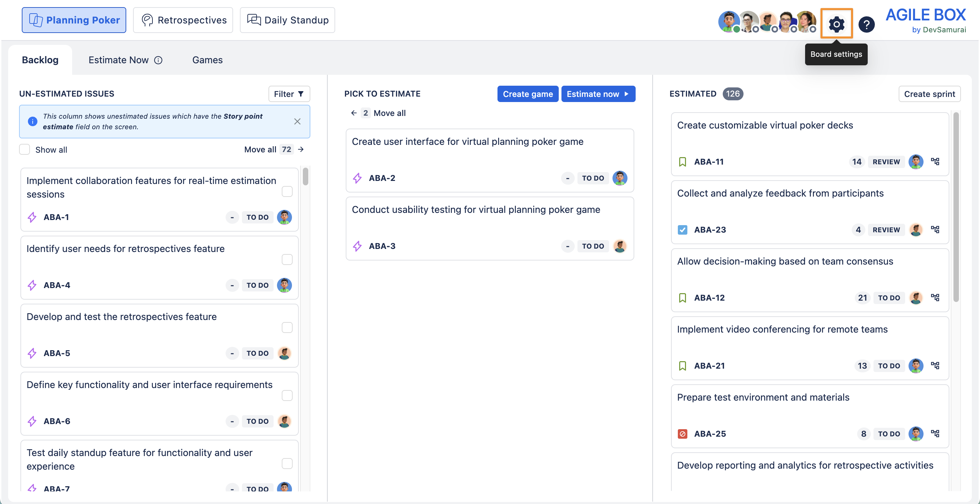
Task: Move all 72 issues to the right
Action: click(x=274, y=149)
